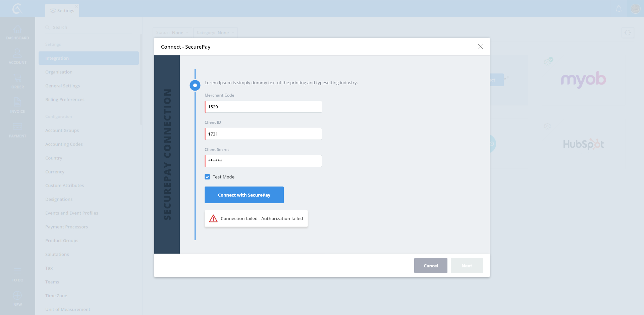Focus the Client Secret field
This screenshot has height=315, width=644.
[x=263, y=161]
